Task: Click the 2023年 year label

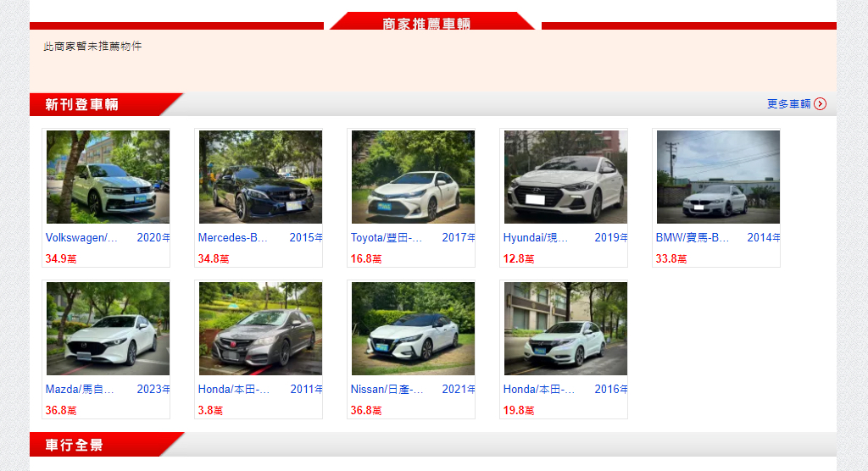Action: (153, 389)
